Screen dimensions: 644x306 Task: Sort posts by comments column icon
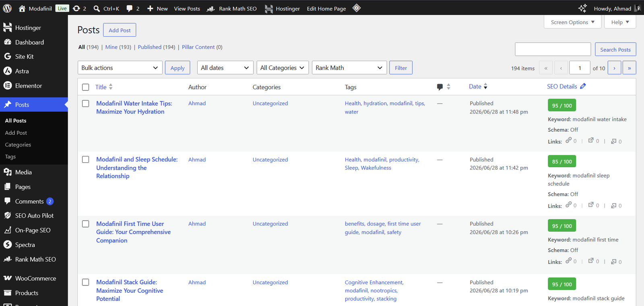pos(440,87)
